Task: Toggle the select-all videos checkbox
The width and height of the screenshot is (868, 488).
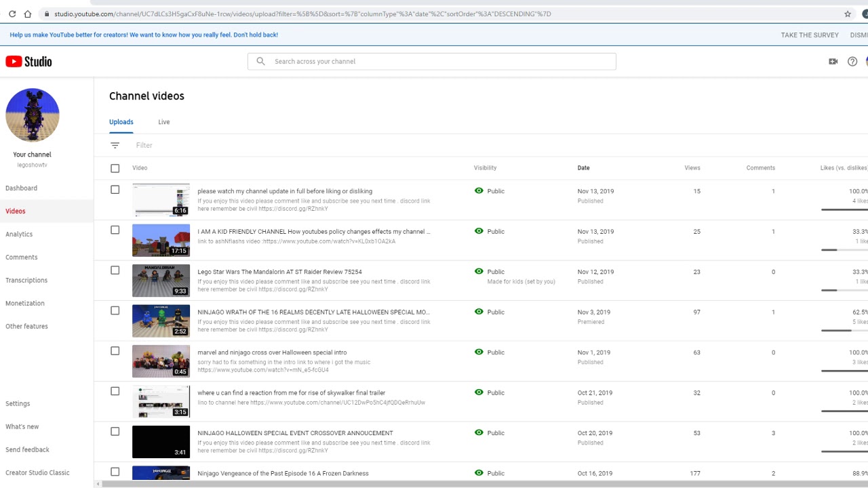Action: coord(115,168)
